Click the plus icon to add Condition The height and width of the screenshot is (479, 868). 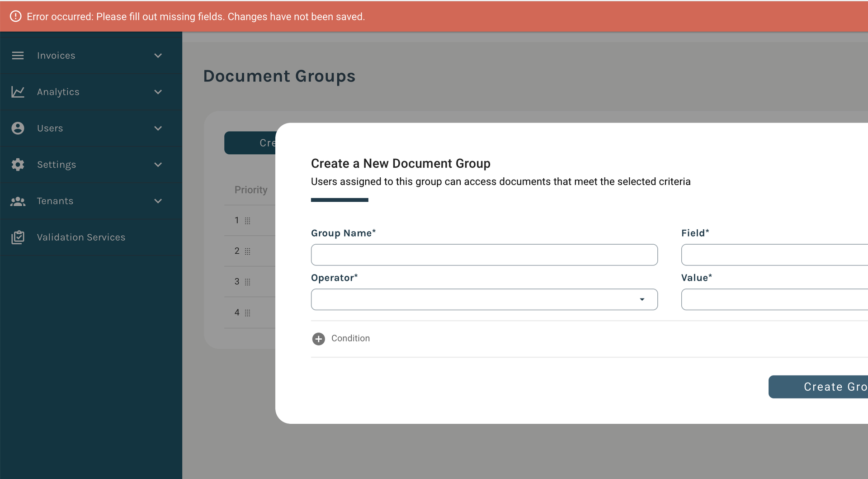(318, 339)
